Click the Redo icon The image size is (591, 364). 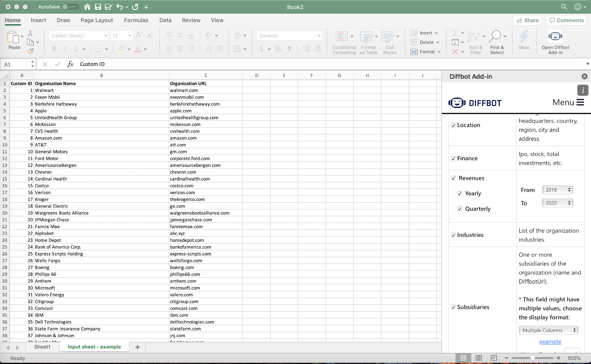coord(135,7)
